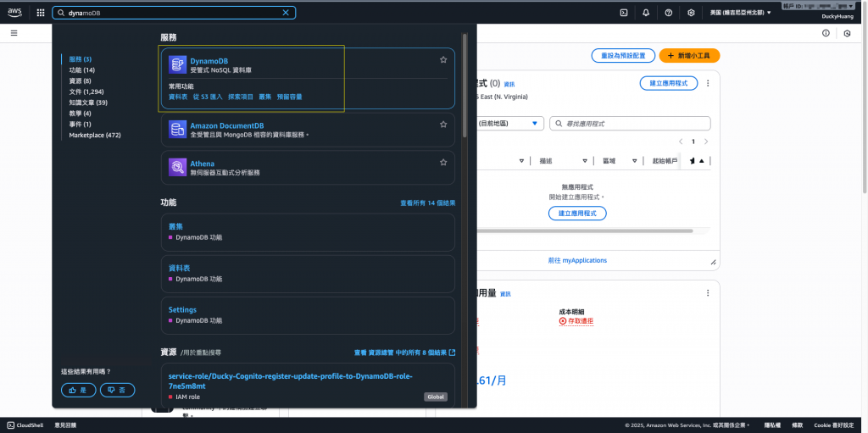Toggle the hamburger side navigation
Viewport: 868px width, 433px height.
[14, 33]
